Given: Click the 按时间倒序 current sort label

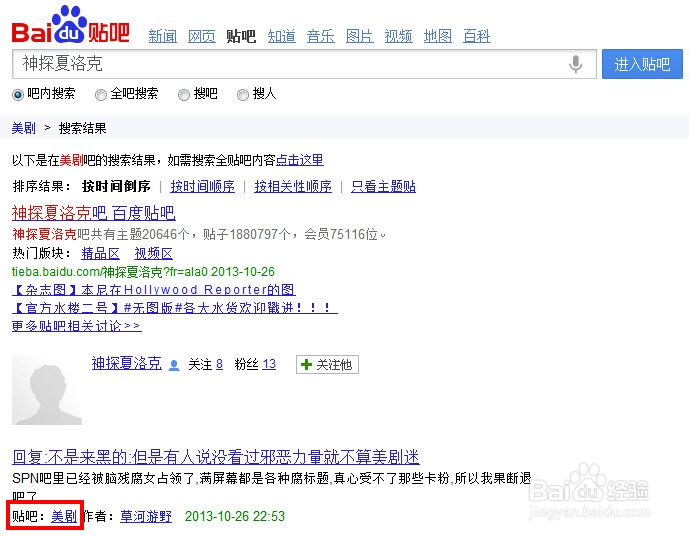Looking at the screenshot, I should point(116,186).
